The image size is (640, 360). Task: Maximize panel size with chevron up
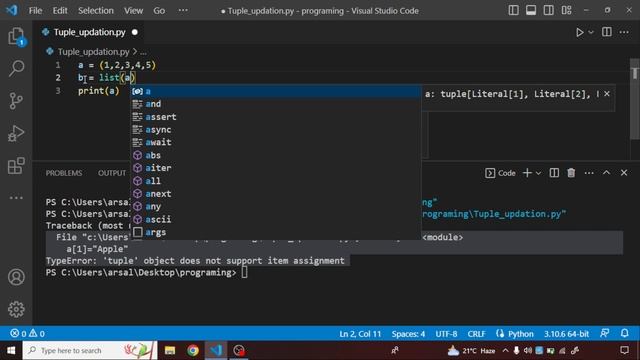607,173
